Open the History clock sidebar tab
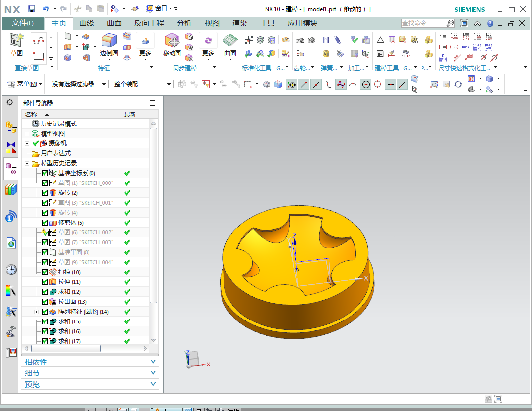 point(11,270)
